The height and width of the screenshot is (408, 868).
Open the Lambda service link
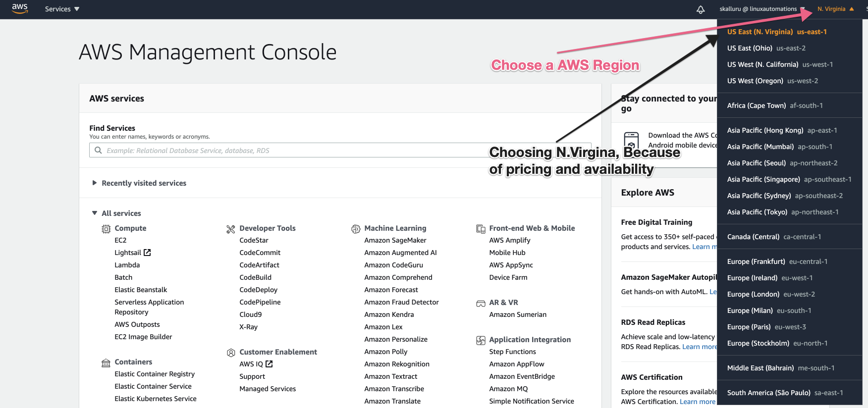click(127, 265)
